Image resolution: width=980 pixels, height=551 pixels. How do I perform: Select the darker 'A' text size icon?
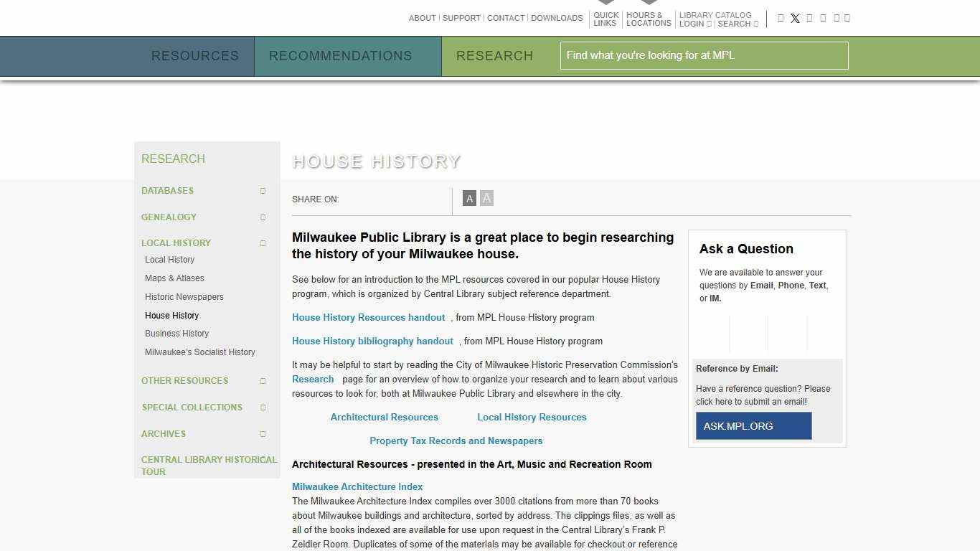[x=469, y=199]
